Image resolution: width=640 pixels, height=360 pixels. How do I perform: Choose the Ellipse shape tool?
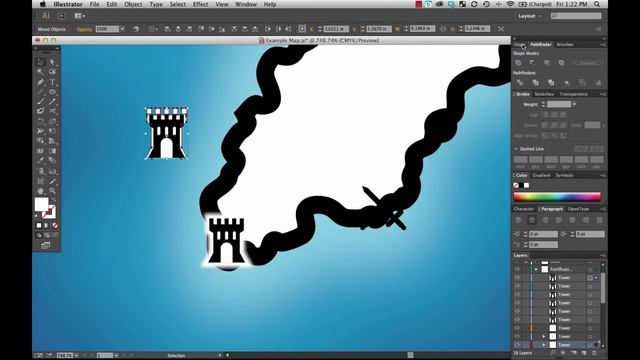(53, 92)
